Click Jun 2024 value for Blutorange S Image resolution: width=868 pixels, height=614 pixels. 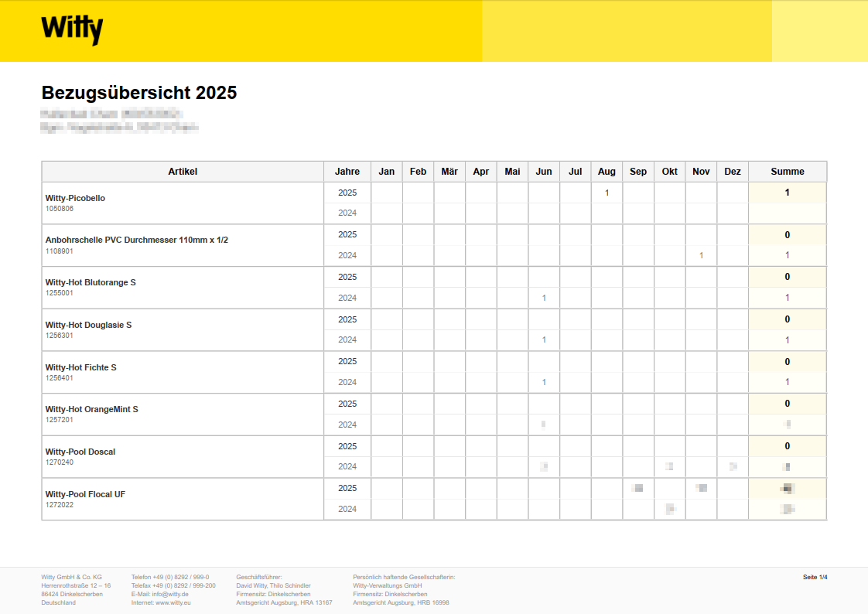(544, 298)
